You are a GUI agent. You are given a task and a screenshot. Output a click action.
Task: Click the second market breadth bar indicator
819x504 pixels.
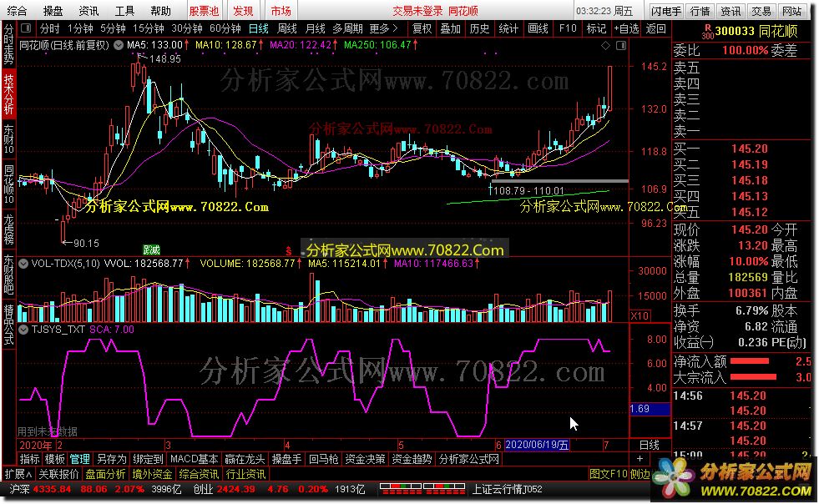pos(444,489)
